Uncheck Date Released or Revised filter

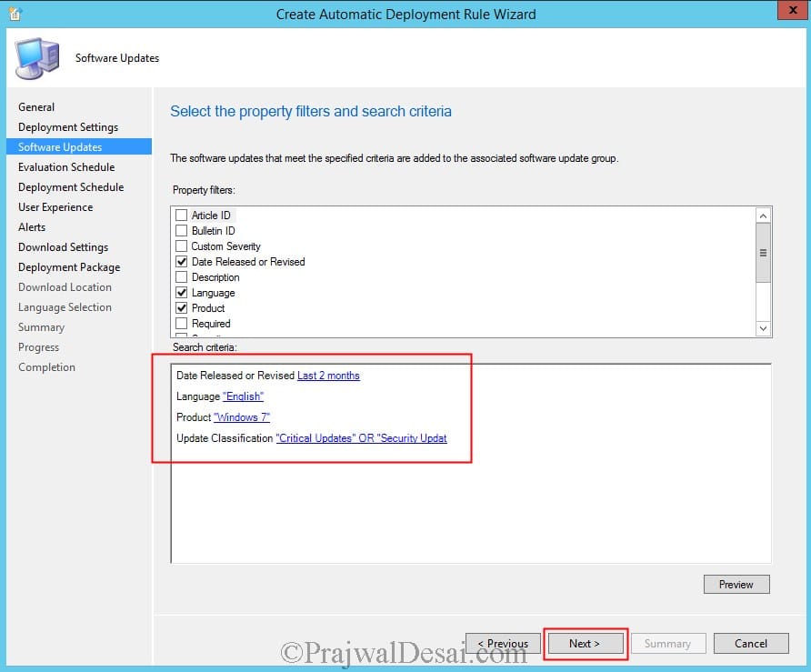click(182, 261)
